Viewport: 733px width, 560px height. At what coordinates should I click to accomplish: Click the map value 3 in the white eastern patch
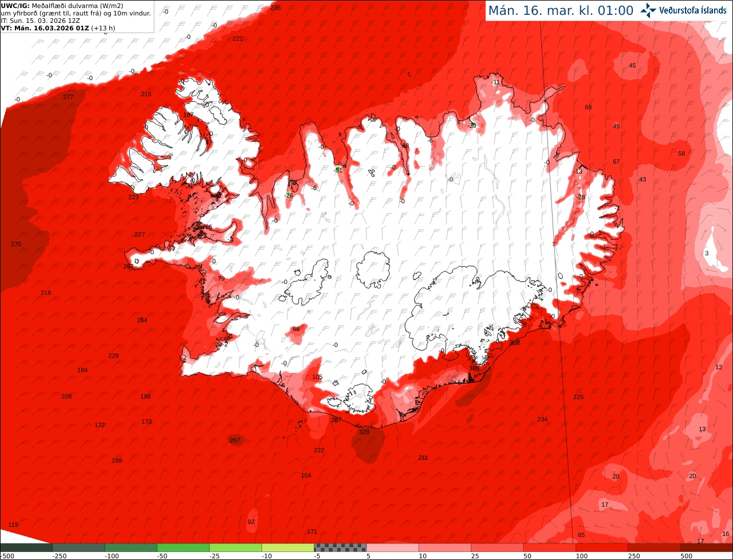[706, 253]
